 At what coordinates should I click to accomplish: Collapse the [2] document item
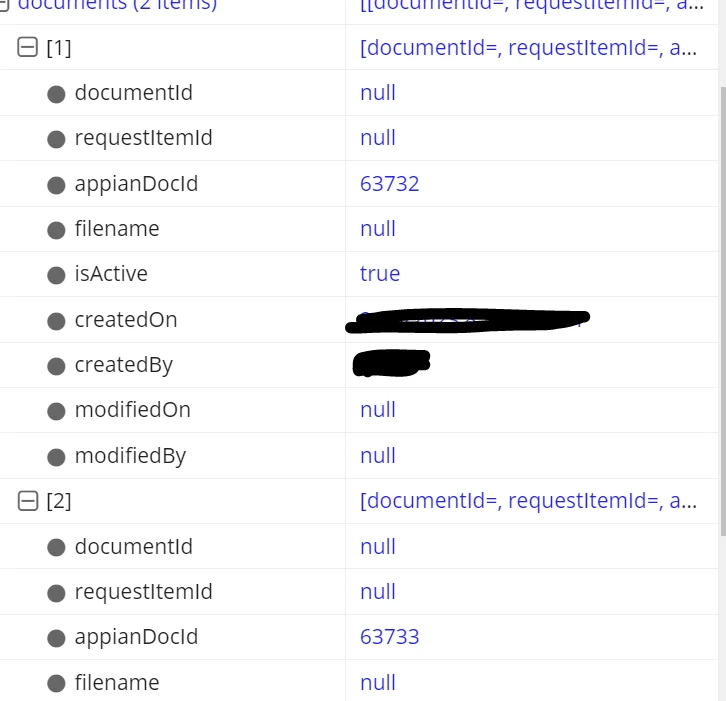click(27, 501)
